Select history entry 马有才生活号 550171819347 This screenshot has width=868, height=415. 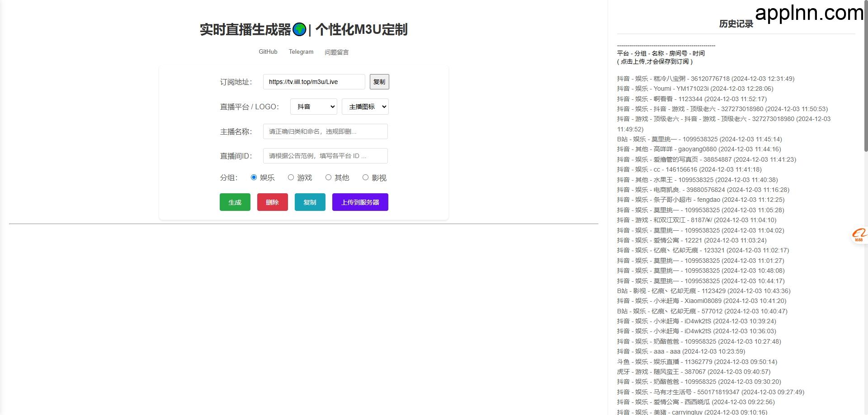tap(711, 392)
